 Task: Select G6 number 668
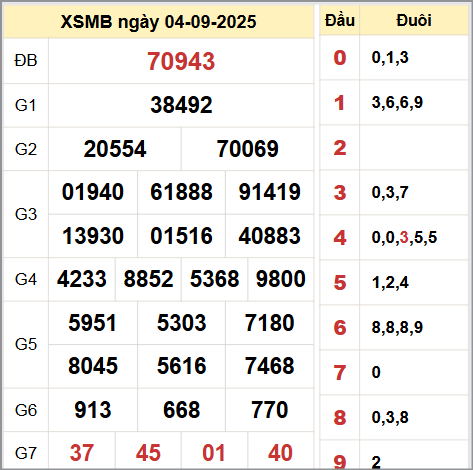pyautogui.click(x=181, y=410)
